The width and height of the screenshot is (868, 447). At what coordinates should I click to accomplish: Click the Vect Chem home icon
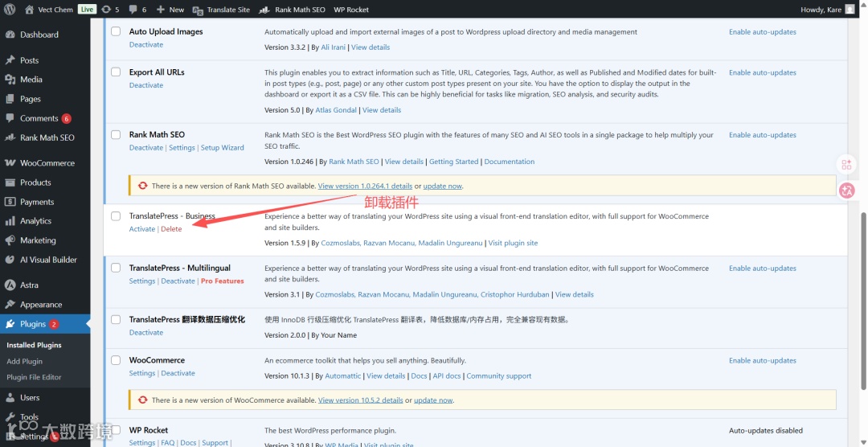click(30, 10)
